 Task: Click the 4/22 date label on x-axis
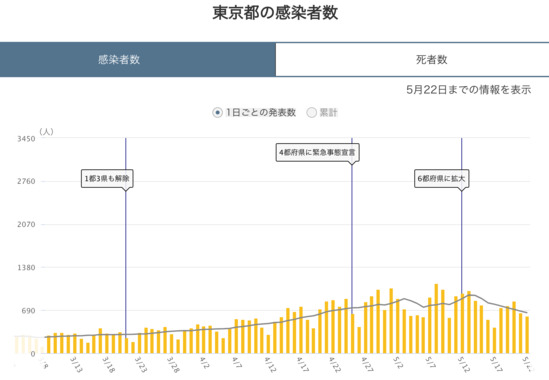pyautogui.click(x=335, y=365)
